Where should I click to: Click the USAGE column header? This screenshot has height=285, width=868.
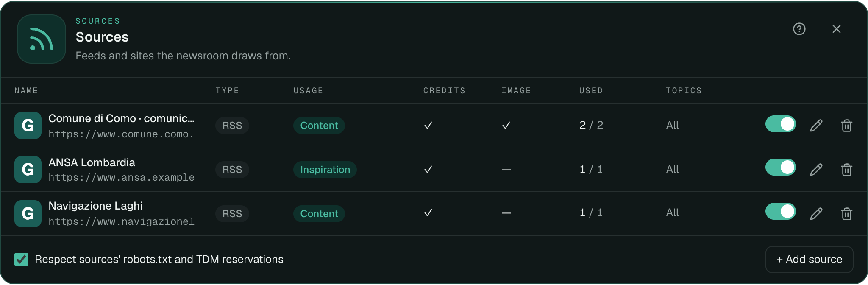(308, 91)
